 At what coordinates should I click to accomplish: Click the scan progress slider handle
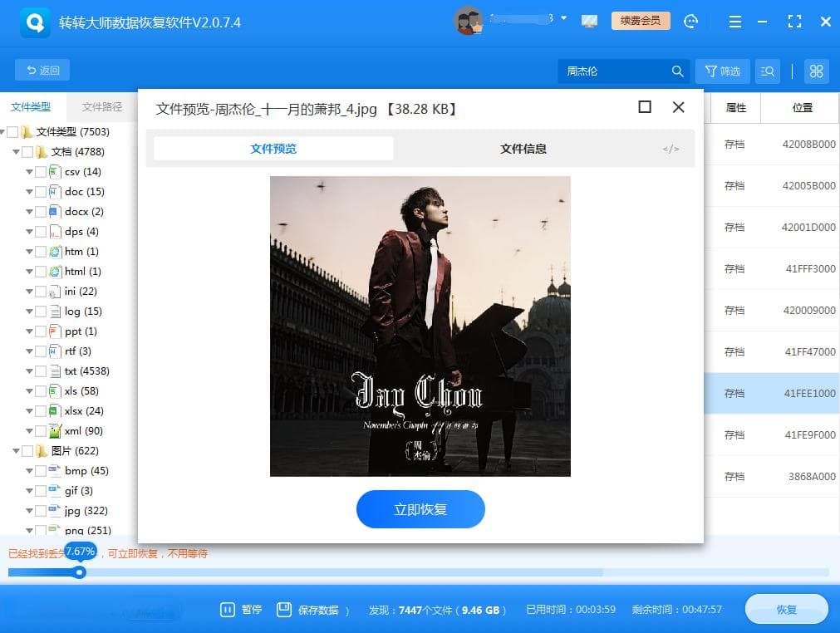click(79, 572)
